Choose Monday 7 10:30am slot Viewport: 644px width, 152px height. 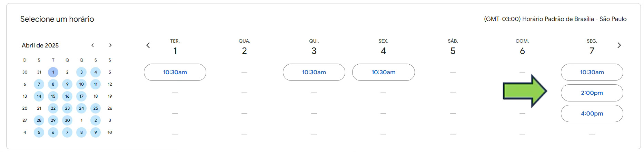(x=592, y=72)
